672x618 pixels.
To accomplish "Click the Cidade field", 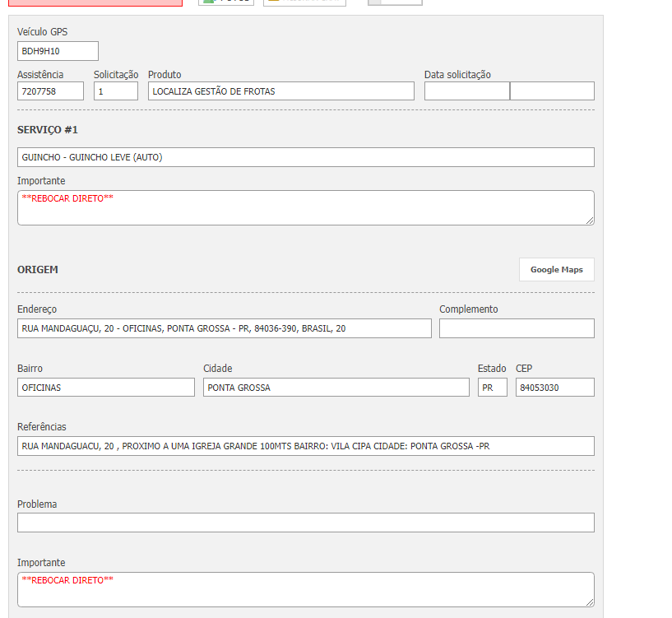I will pos(336,388).
